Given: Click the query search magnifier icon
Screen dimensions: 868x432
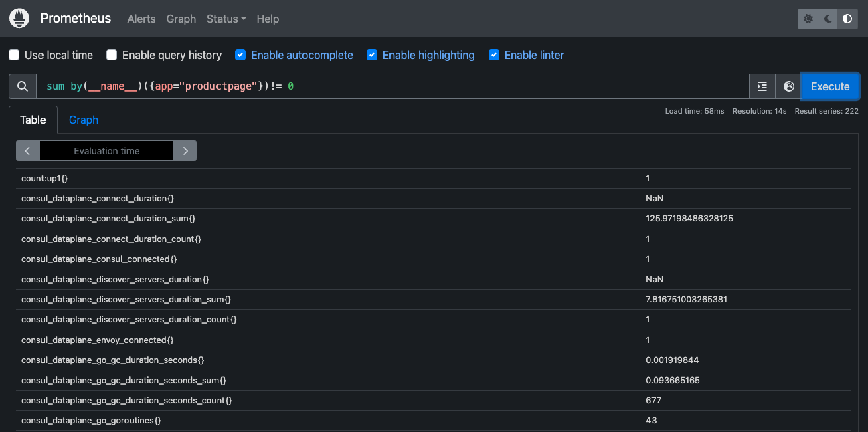Looking at the screenshot, I should click(22, 86).
